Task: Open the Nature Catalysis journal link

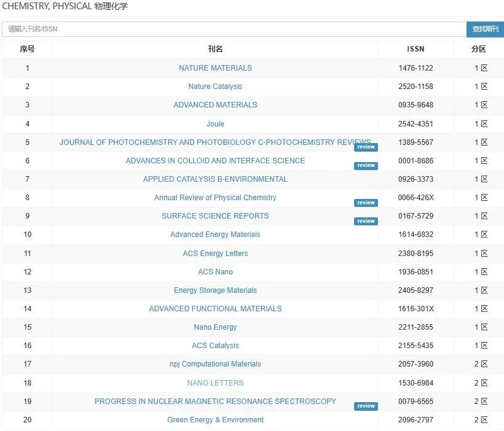Action: point(215,87)
